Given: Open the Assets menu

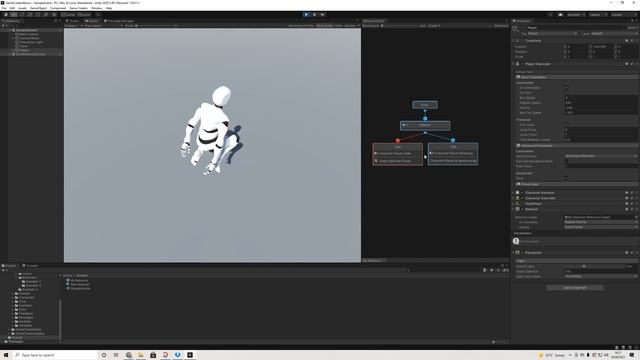Looking at the screenshot, I should click(x=22, y=8).
